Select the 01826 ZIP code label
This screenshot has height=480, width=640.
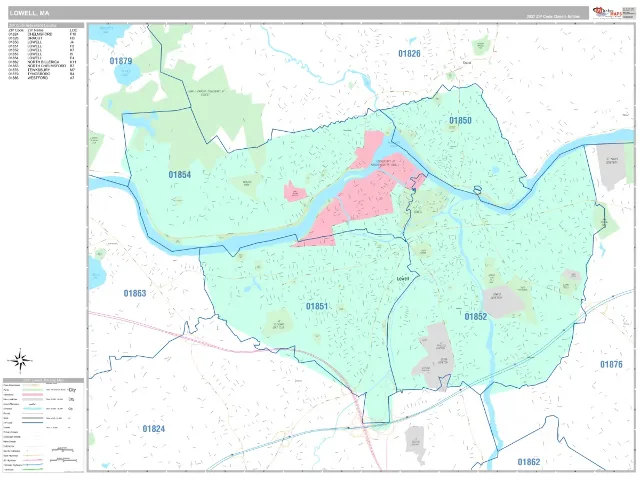point(409,53)
